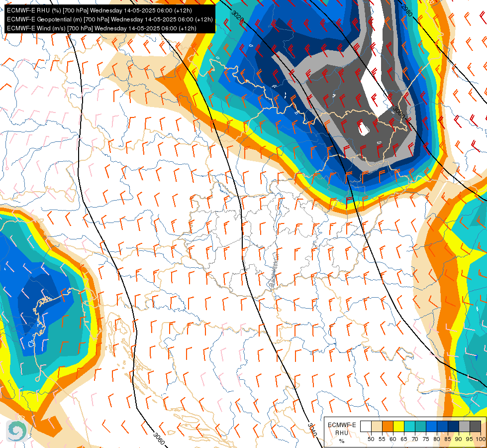Click the light gray 90-95% legend swatch

coord(464,426)
